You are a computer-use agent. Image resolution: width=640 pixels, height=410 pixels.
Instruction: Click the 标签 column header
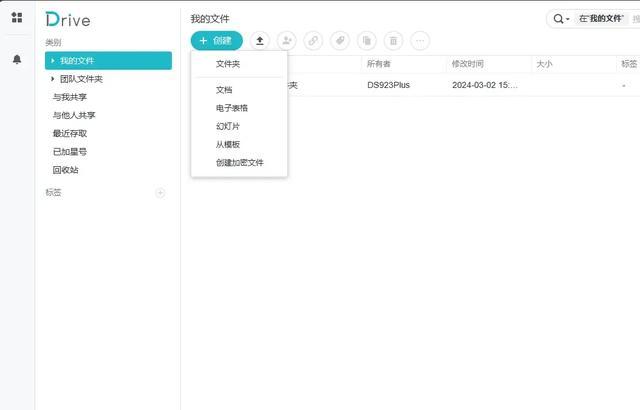pos(629,64)
